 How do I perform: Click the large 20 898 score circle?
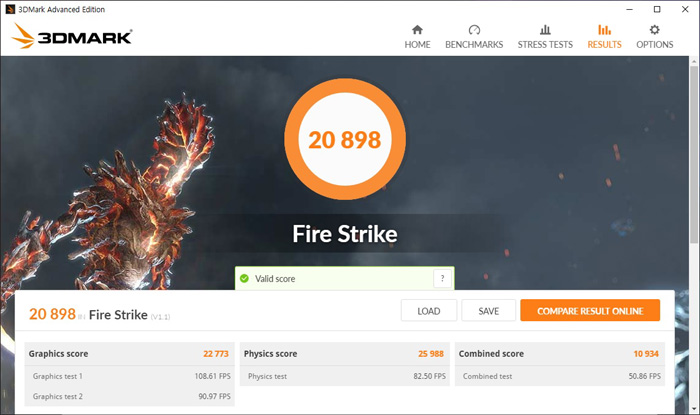pyautogui.click(x=345, y=139)
